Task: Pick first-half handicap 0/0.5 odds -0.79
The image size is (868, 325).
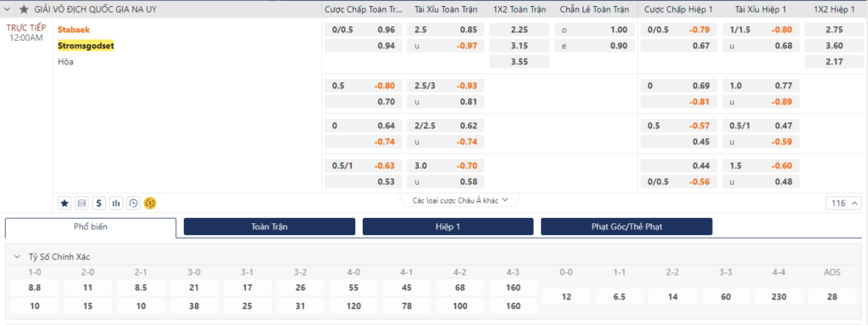Action: click(679, 30)
